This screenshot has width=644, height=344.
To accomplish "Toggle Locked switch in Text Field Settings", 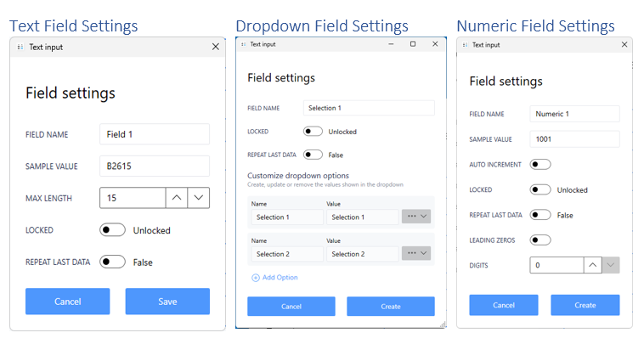I will 112,230.
